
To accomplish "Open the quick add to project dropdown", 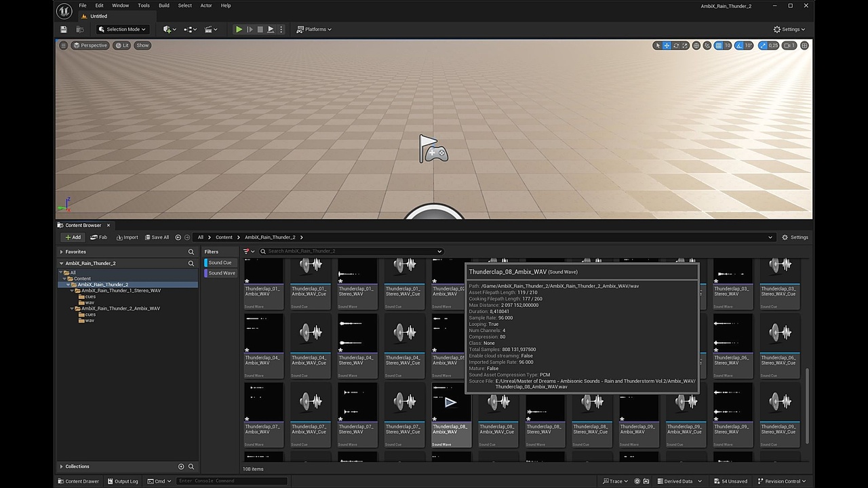I will point(169,29).
